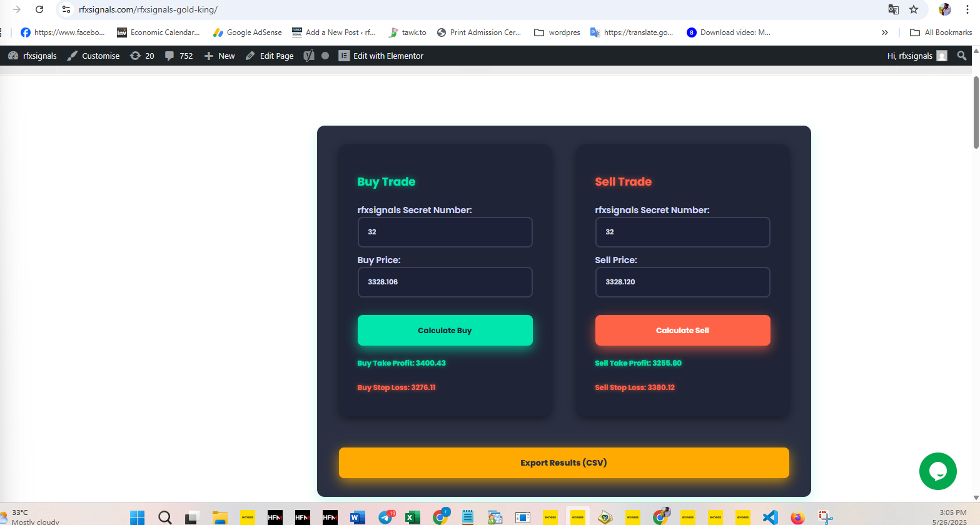Click the Sell Stop Loss: 3380.12 text

(x=635, y=387)
